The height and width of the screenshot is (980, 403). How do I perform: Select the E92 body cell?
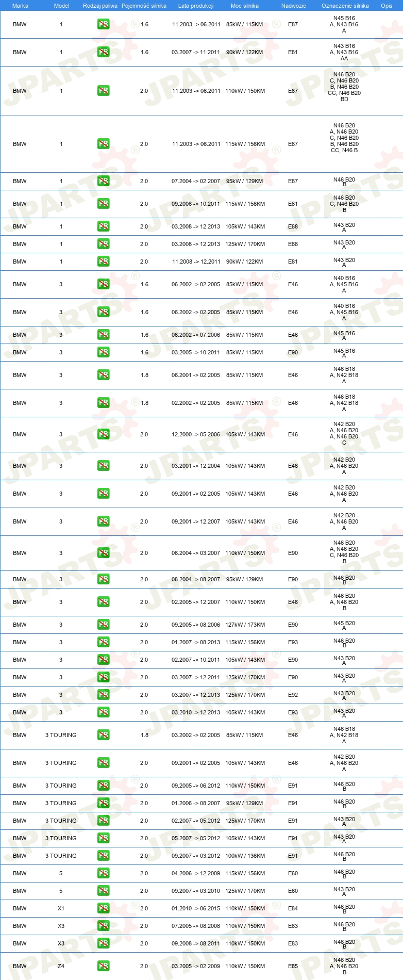click(x=293, y=695)
